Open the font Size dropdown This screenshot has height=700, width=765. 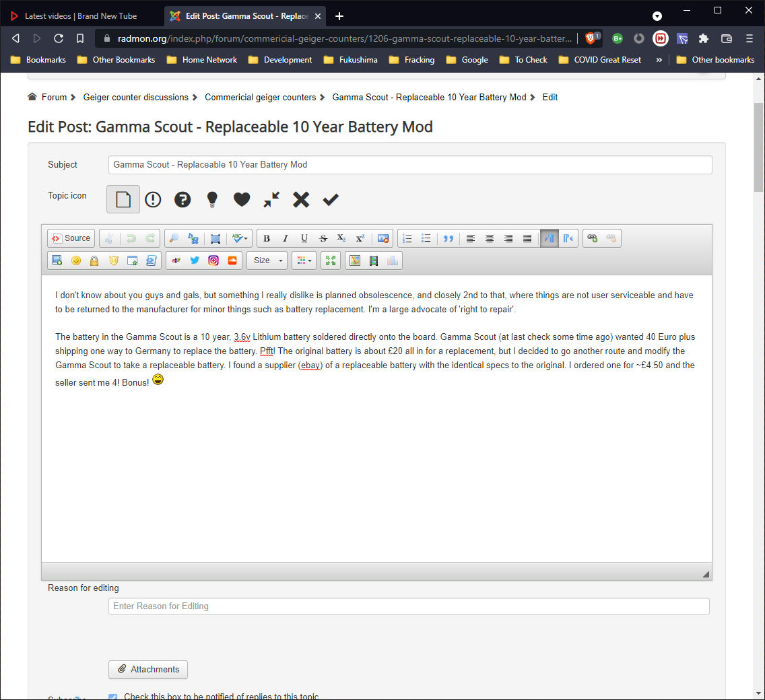tap(267, 261)
